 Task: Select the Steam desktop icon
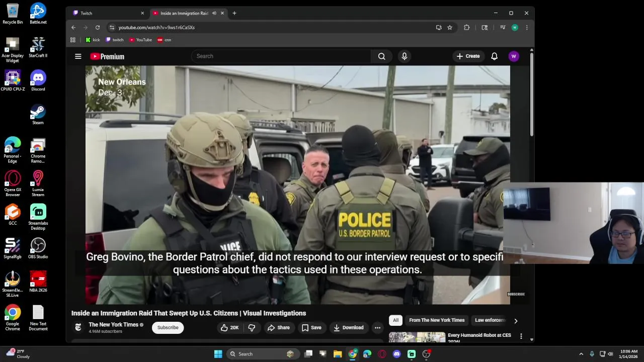pyautogui.click(x=38, y=114)
